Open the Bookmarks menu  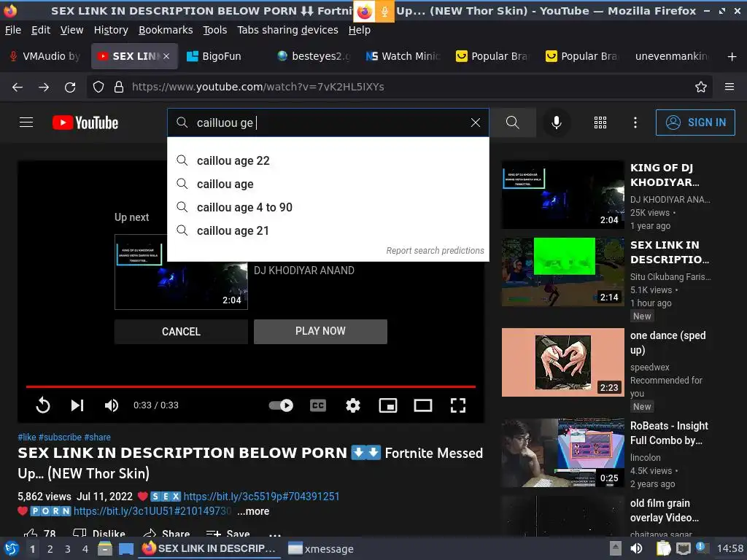pyautogui.click(x=166, y=30)
